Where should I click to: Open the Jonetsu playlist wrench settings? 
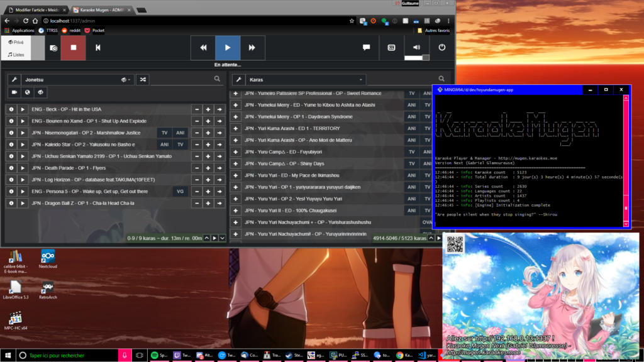coord(14,80)
